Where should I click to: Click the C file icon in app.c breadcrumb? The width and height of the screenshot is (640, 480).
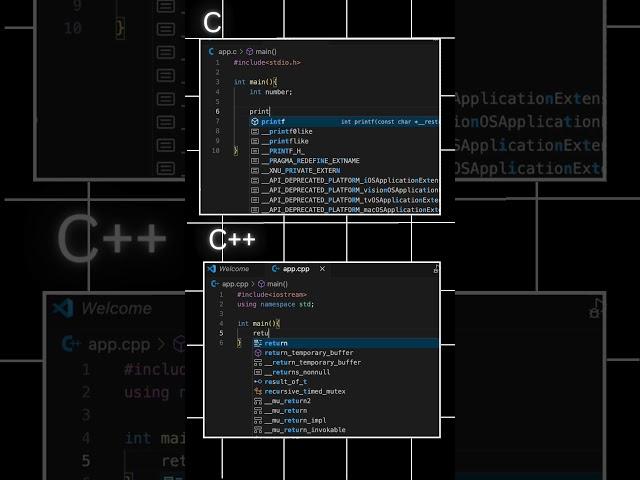pyautogui.click(x=211, y=51)
